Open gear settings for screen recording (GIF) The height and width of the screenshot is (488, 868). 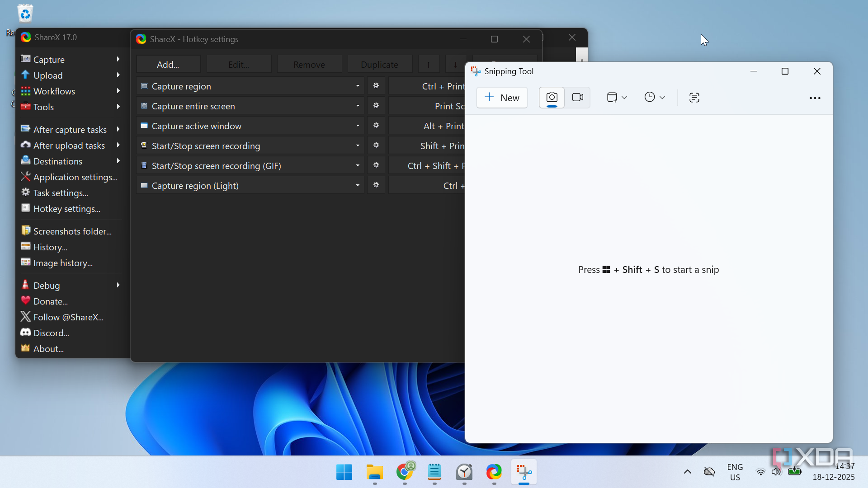click(376, 165)
